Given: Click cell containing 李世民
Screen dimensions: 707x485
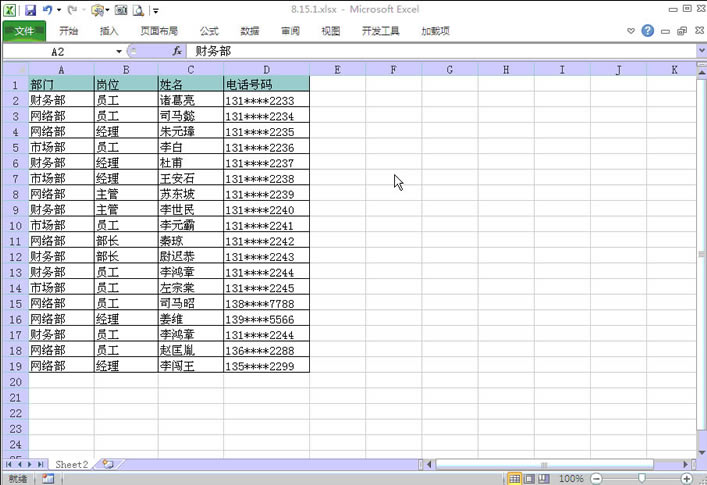Looking at the screenshot, I should pos(191,210).
